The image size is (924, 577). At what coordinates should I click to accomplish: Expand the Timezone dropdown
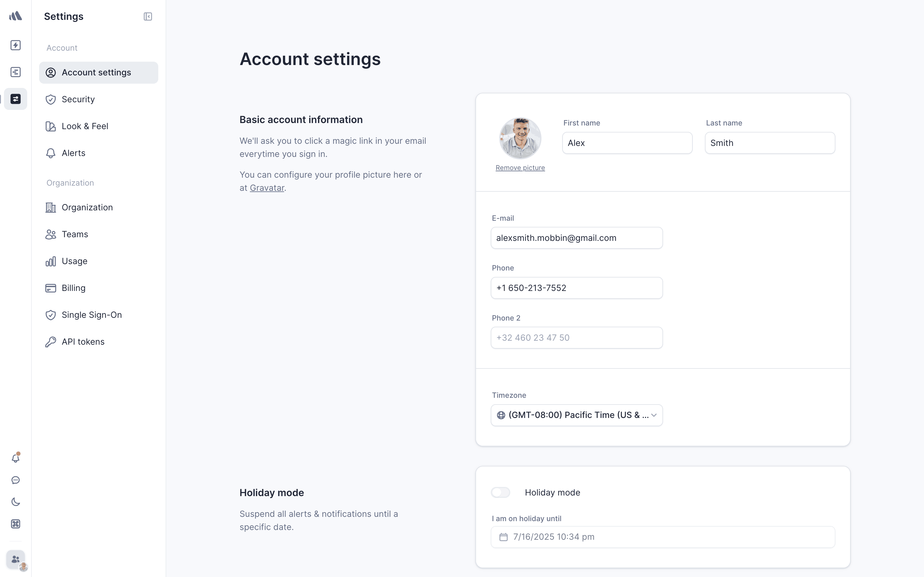(x=577, y=415)
